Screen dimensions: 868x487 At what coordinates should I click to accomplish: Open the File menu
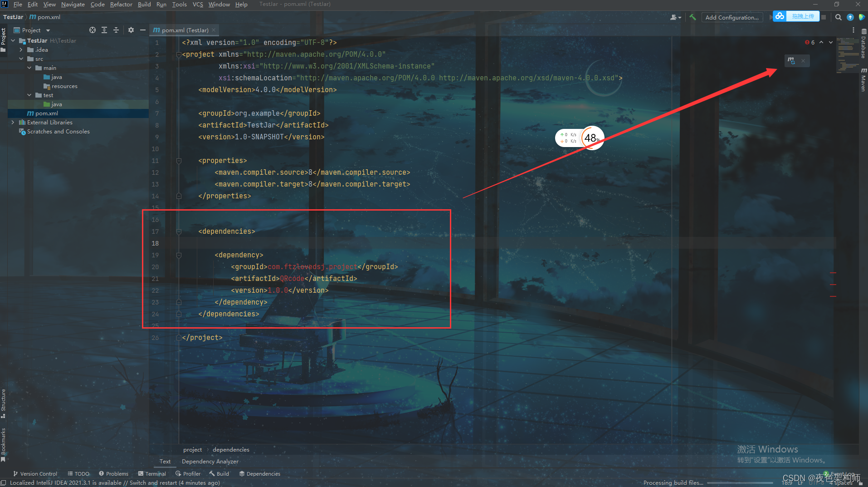tap(18, 4)
